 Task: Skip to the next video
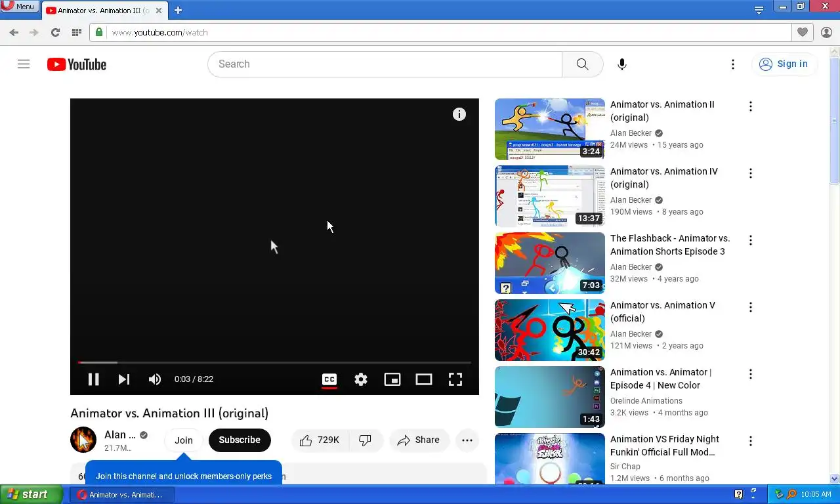click(x=124, y=379)
